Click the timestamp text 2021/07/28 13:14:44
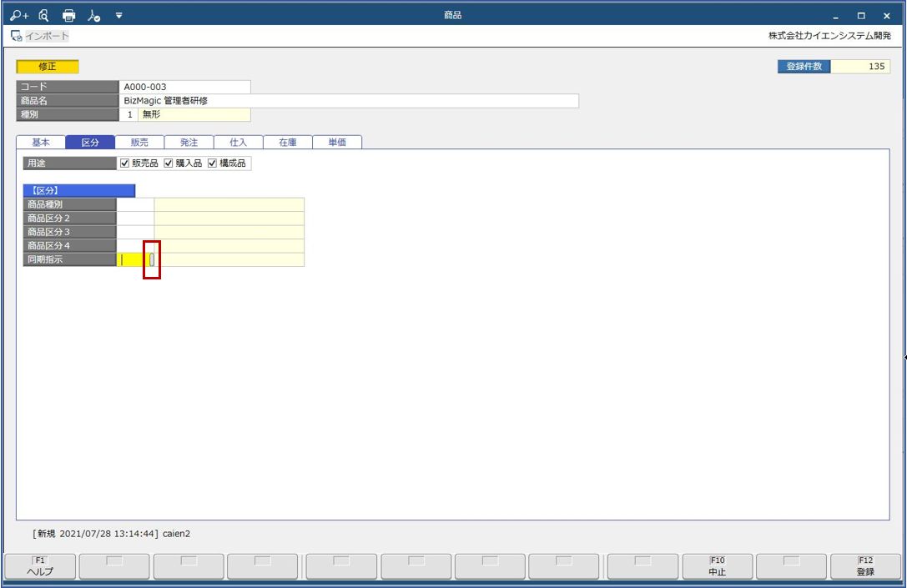Image resolution: width=907 pixels, height=588 pixels. [x=107, y=534]
